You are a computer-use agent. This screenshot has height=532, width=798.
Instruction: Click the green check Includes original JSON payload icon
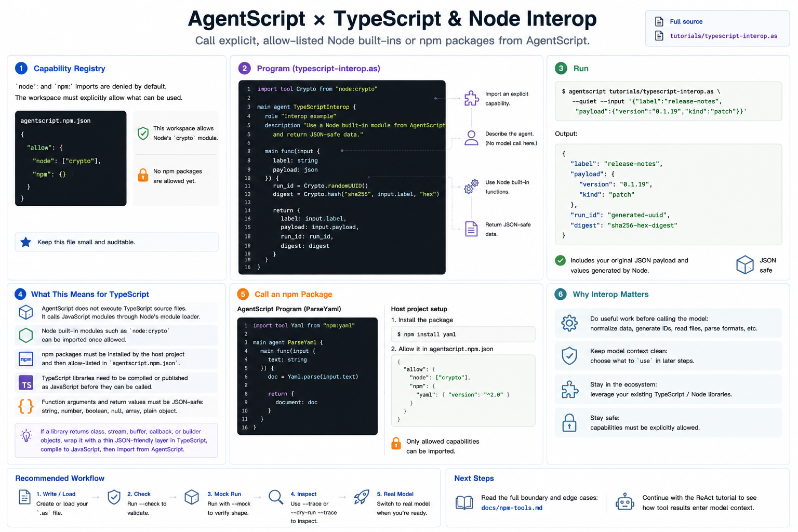[x=560, y=260]
